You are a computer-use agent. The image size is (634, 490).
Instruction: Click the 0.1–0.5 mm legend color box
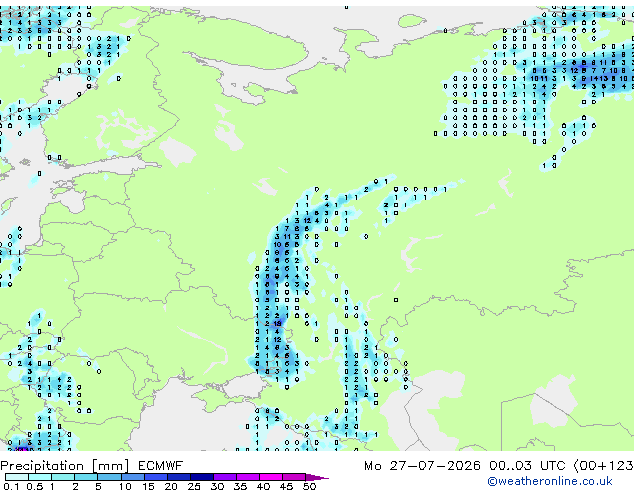coord(17,477)
